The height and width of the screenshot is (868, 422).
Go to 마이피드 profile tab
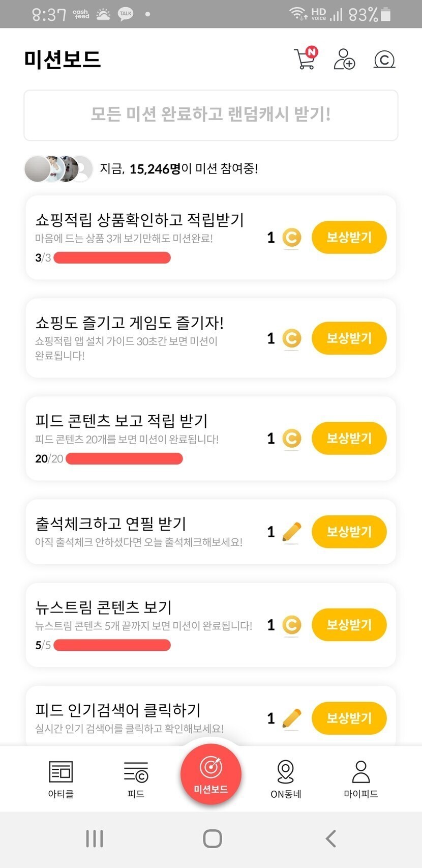point(360,778)
